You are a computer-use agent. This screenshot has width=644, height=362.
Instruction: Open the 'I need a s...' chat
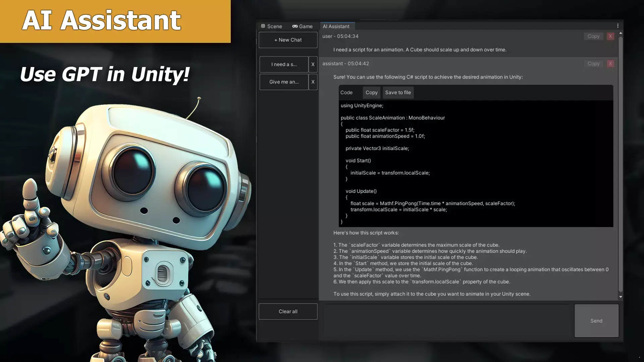click(284, 64)
